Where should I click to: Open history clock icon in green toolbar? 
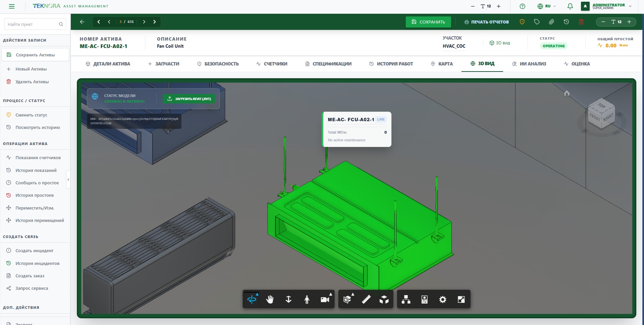(566, 22)
